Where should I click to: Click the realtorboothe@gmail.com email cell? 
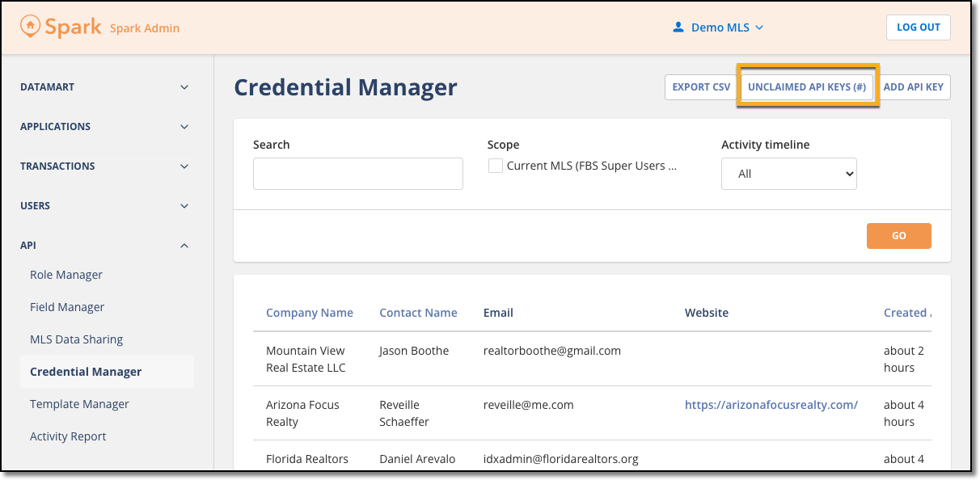[x=552, y=351]
